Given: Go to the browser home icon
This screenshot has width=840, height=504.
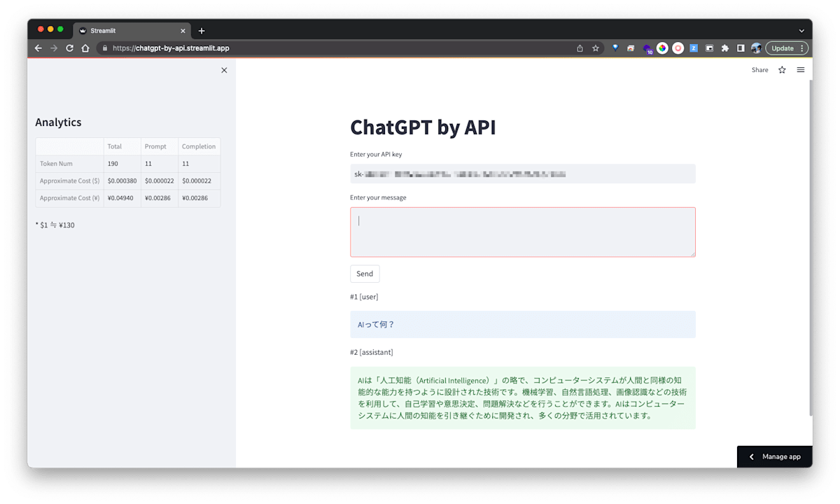Looking at the screenshot, I should pos(85,48).
